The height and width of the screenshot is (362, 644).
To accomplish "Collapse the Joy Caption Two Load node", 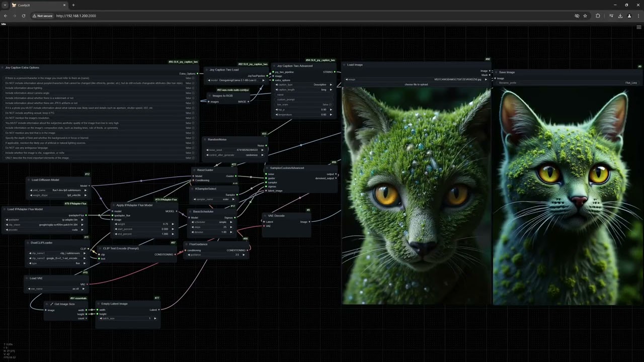I will [206, 70].
